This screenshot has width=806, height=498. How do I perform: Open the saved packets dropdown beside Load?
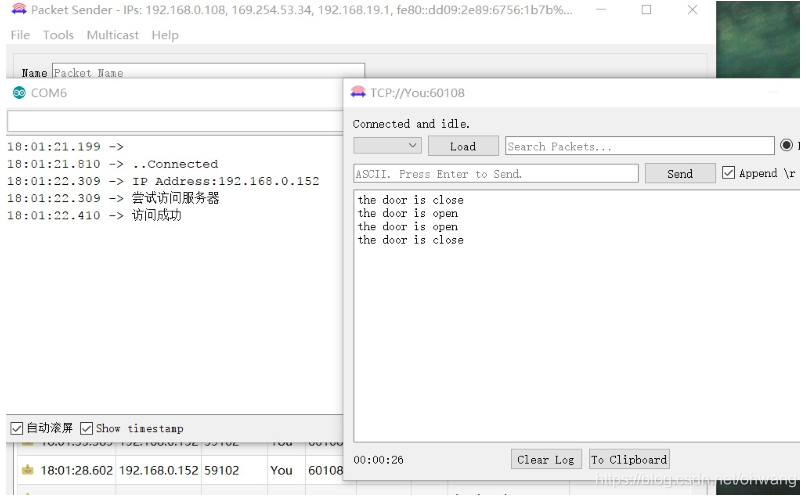click(387, 146)
